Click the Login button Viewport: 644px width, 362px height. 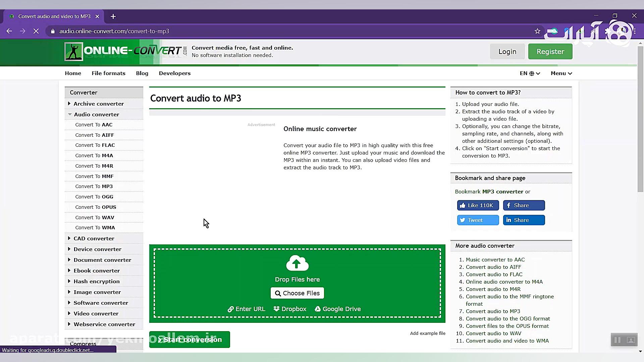tap(507, 52)
